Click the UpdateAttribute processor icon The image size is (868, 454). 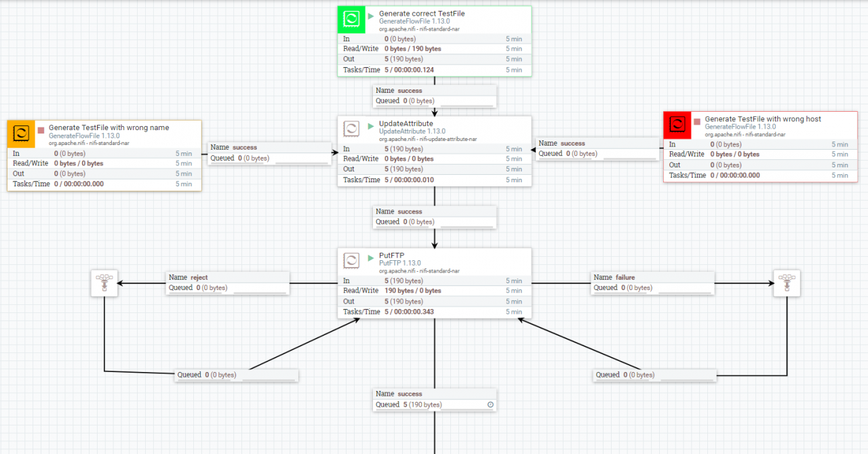pos(351,129)
